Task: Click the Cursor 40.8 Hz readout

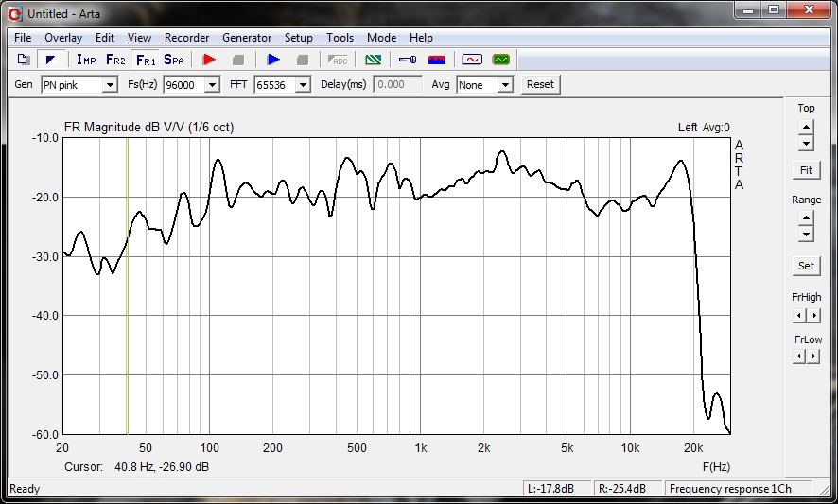Action: 136,466
